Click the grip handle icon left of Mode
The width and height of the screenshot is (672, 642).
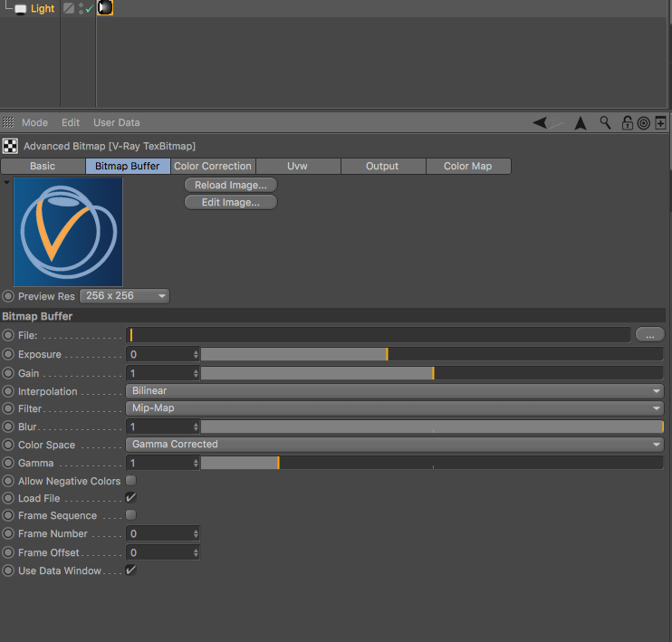[x=8, y=122]
